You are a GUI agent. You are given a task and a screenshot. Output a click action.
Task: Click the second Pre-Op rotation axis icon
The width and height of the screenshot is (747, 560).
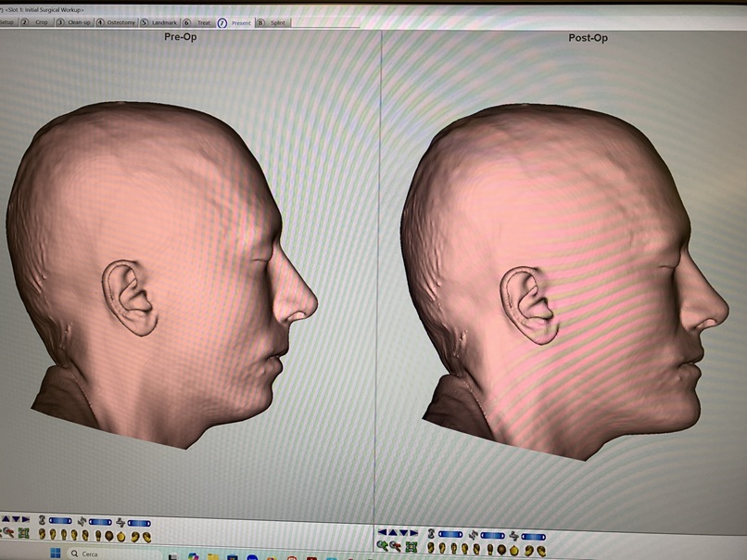(x=82, y=521)
